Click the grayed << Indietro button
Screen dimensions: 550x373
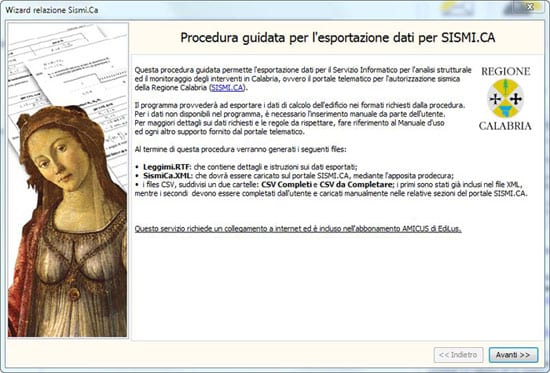click(458, 355)
